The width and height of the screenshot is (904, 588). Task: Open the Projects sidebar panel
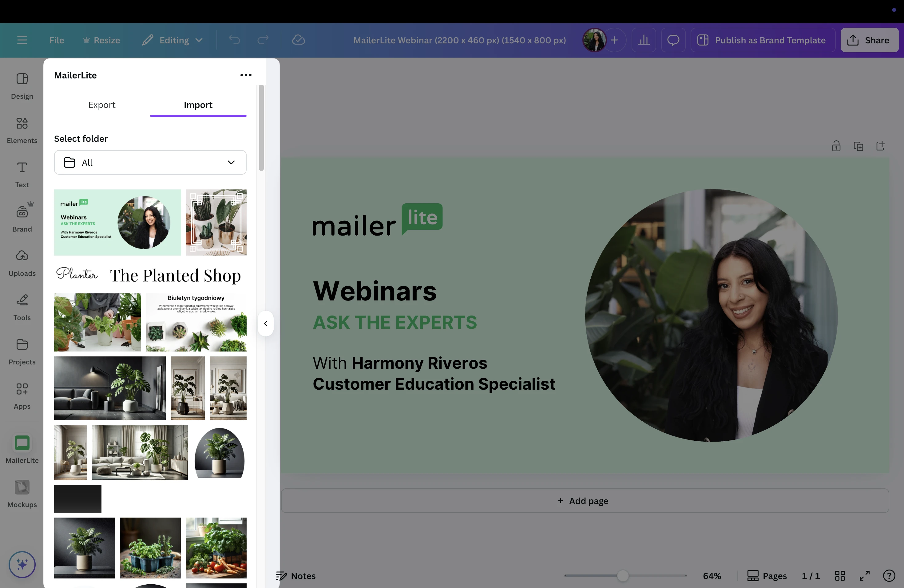[x=22, y=352]
